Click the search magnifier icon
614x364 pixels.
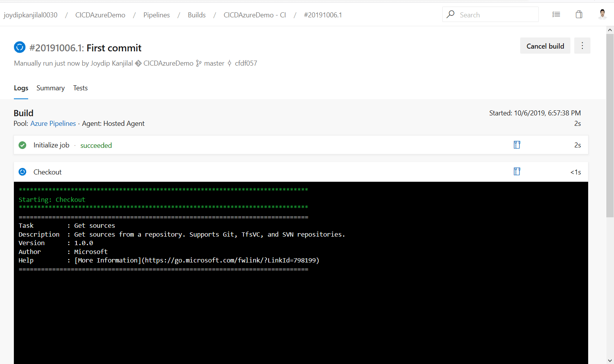click(450, 14)
